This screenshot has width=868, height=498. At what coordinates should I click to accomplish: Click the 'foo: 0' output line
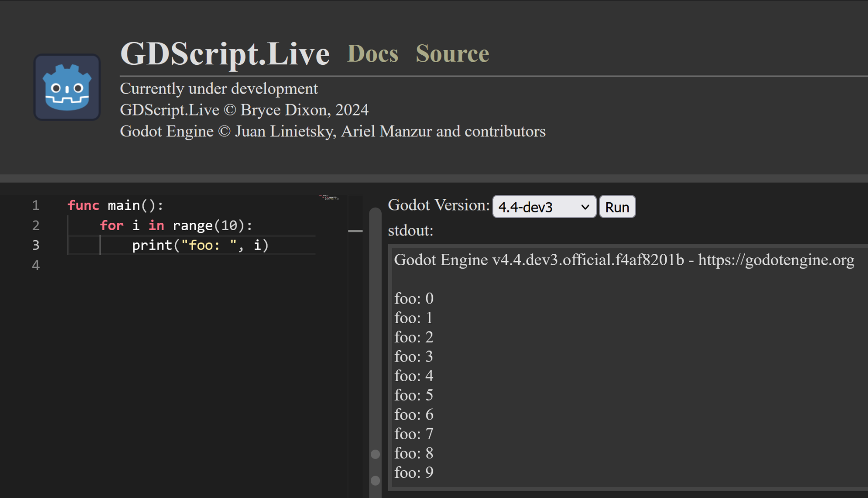point(414,298)
